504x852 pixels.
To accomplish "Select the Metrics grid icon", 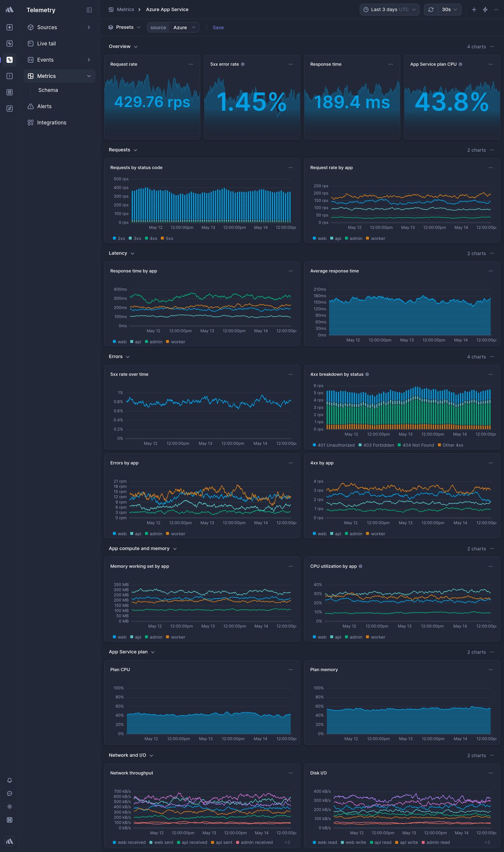I will [x=30, y=76].
